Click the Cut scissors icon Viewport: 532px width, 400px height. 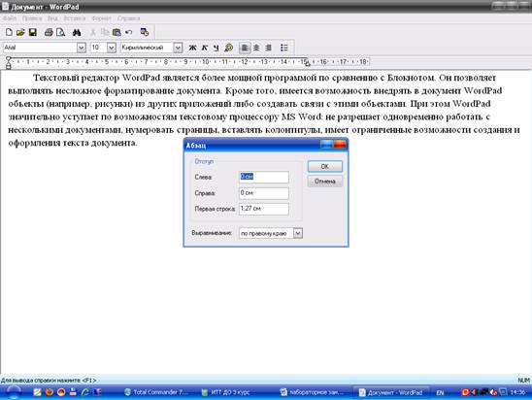click(x=93, y=32)
